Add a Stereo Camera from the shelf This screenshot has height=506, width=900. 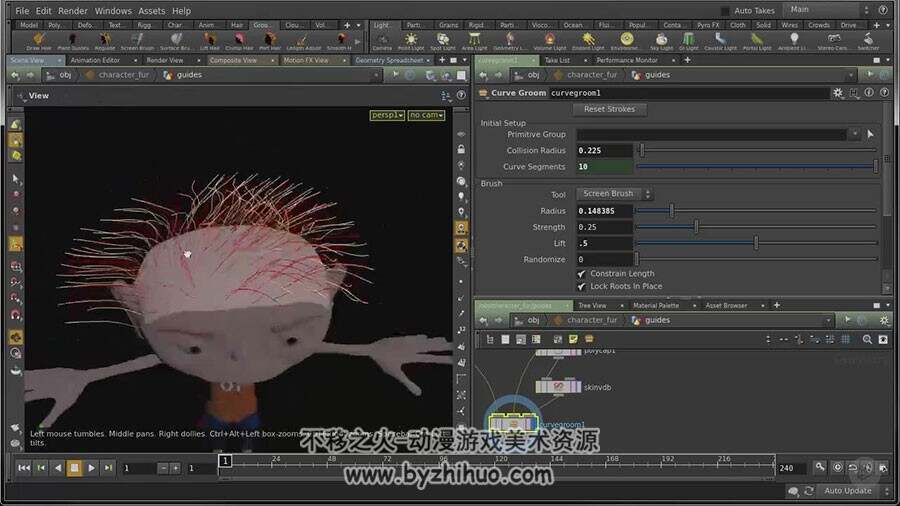pyautogui.click(x=833, y=41)
